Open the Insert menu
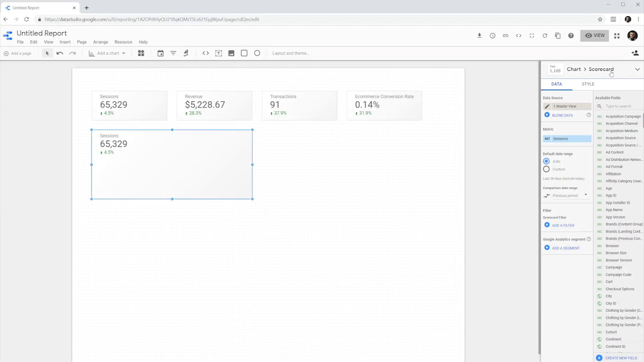Screen dimensions: 644x362 click(65, 42)
